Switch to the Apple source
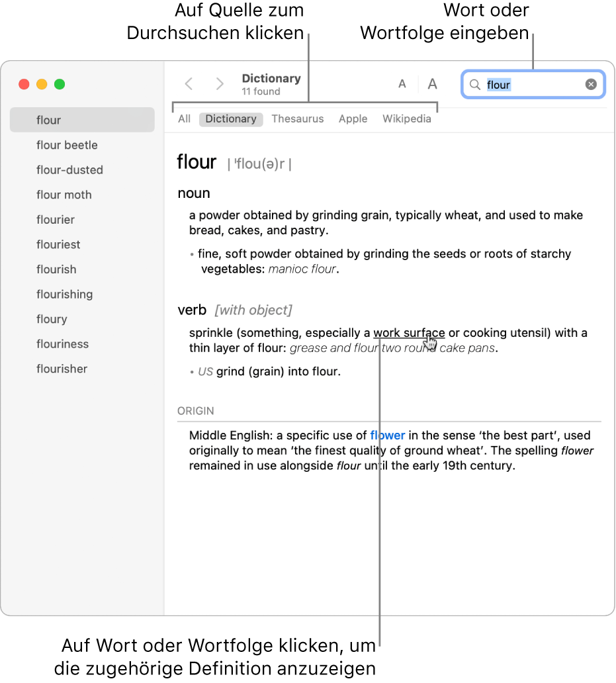Screen dimensions: 616x683 (353, 119)
